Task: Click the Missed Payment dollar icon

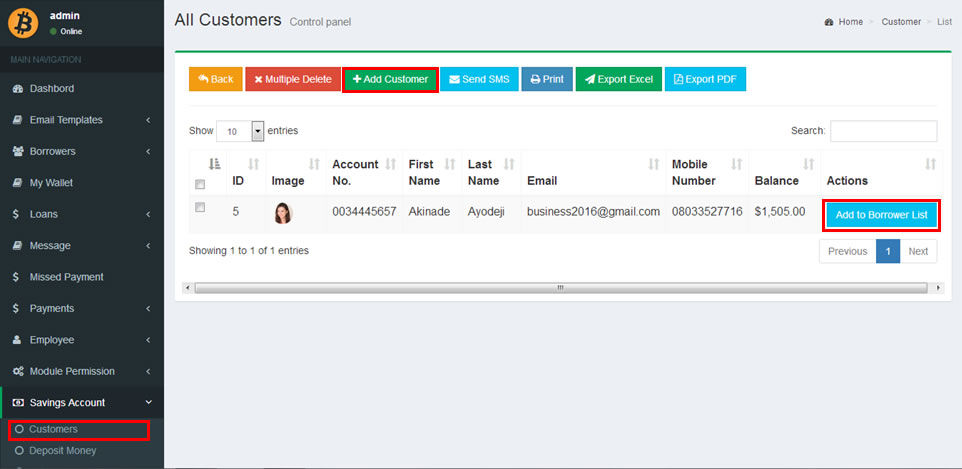Action: click(x=17, y=277)
